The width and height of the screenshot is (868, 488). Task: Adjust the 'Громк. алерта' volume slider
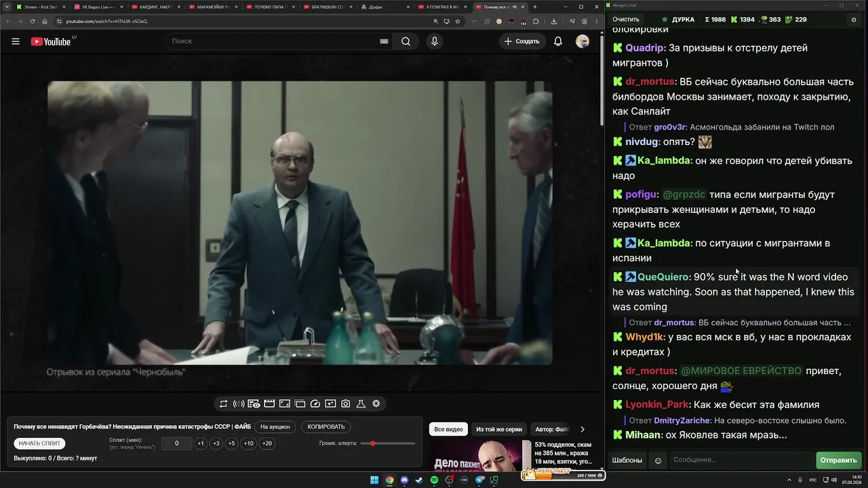tap(388, 443)
